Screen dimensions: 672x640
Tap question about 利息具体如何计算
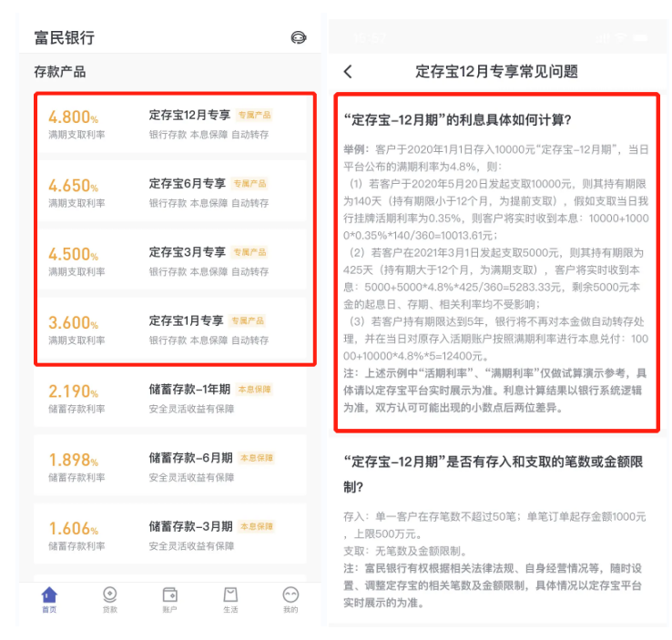(x=457, y=119)
